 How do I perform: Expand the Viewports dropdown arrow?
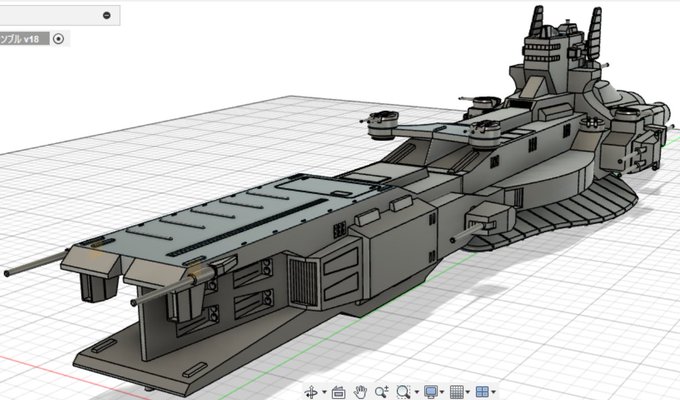point(494,392)
